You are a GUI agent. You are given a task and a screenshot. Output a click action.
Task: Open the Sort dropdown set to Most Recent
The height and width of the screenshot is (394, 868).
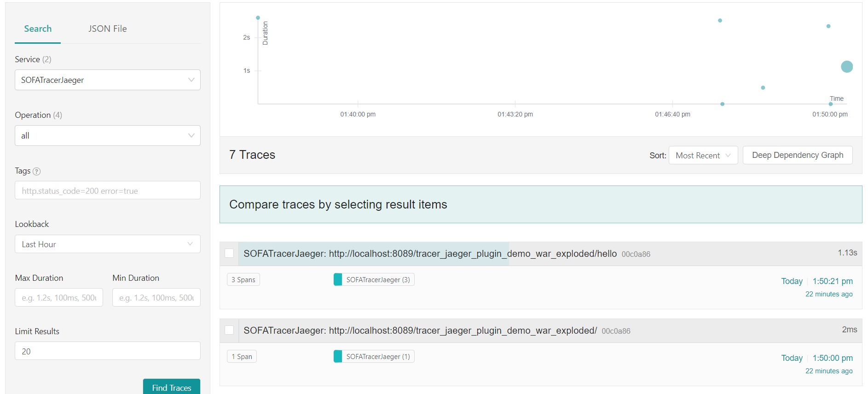pyautogui.click(x=703, y=156)
